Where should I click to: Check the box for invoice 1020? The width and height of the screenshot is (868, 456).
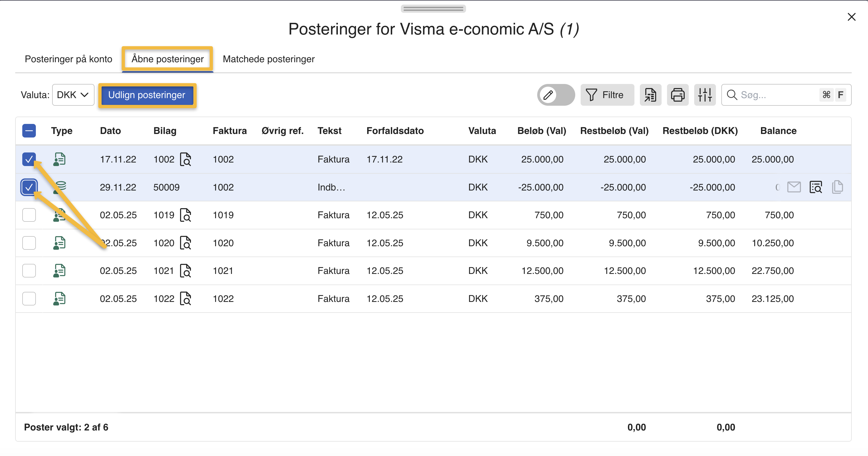[29, 243]
